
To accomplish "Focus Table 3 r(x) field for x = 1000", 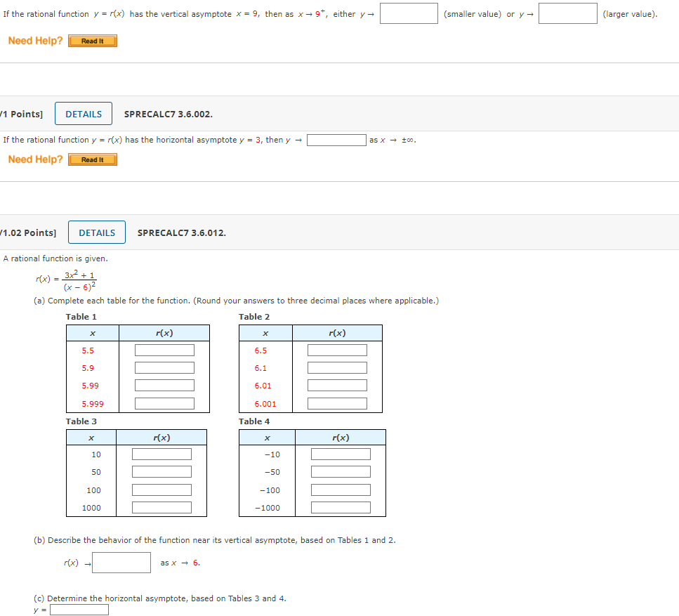I will [161, 507].
